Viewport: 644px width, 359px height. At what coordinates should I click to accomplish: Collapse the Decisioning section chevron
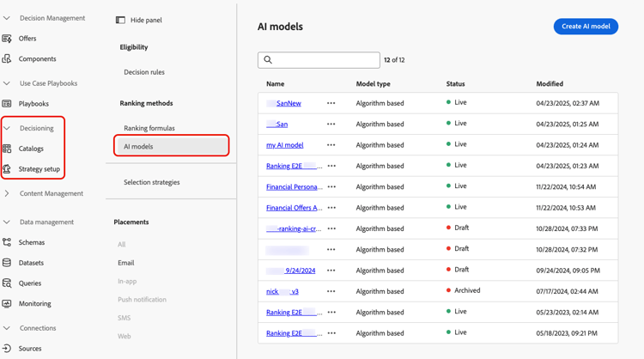coord(7,128)
